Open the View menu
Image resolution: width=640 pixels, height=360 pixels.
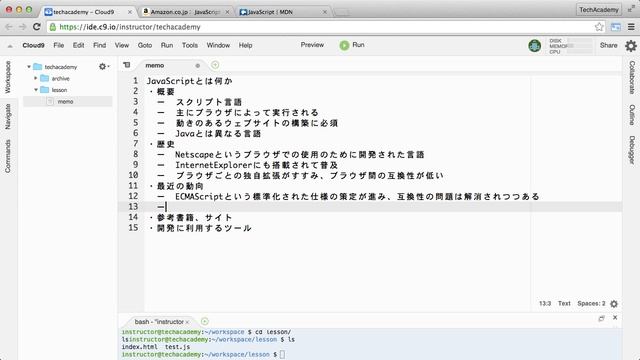122,45
